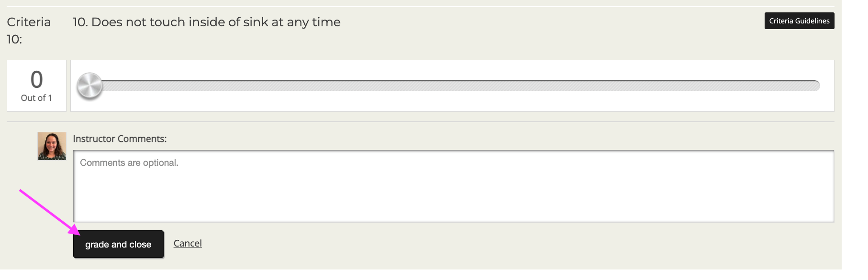Screen dimensions: 868x280
Task: Click the right end of the score slider track
Action: point(814,86)
